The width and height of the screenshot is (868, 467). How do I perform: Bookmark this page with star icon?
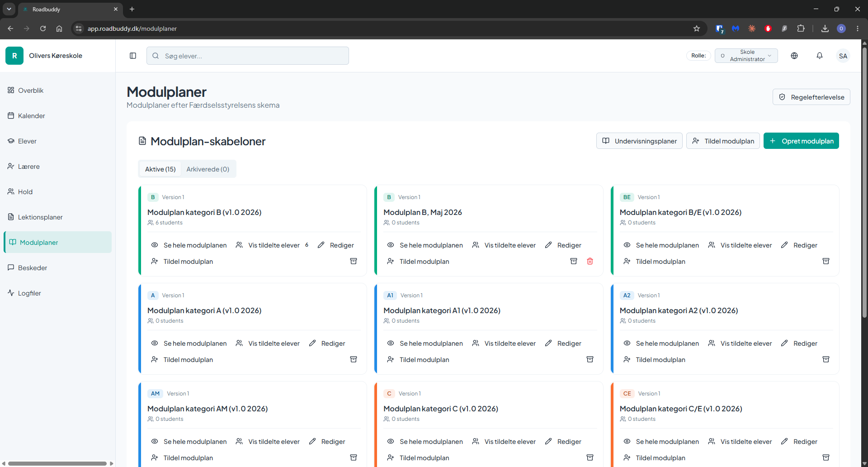click(697, 29)
